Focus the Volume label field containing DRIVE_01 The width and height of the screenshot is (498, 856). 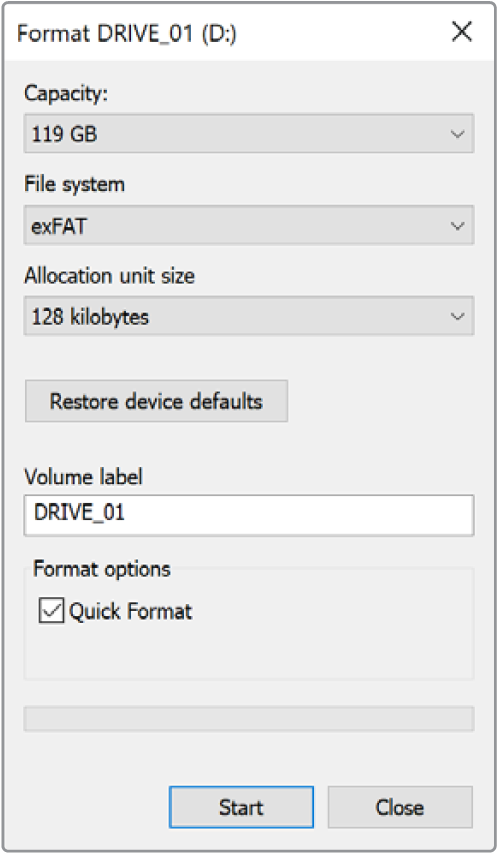(249, 515)
